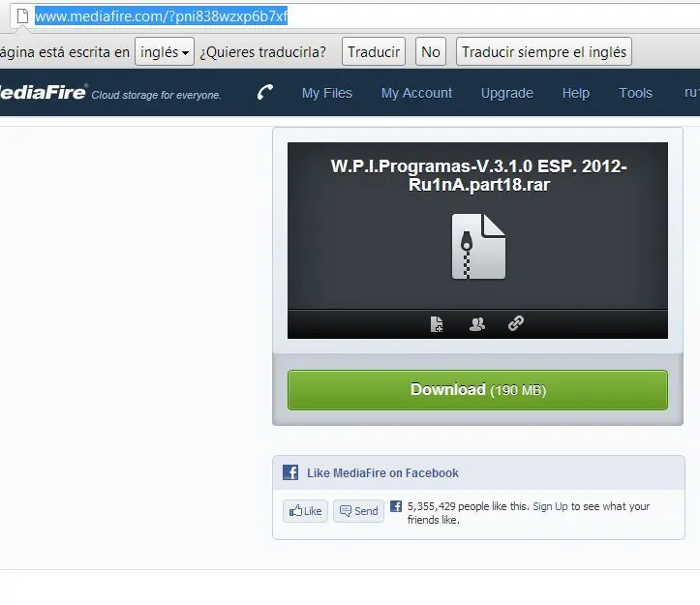Open My Account menu item

[x=416, y=93]
